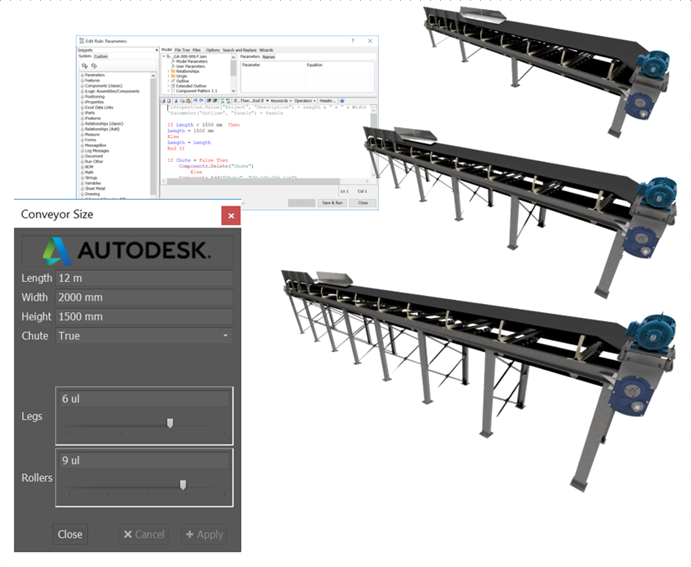Expand the Relationships folder in model tree
Screen dimensions: 691x567
168,71
